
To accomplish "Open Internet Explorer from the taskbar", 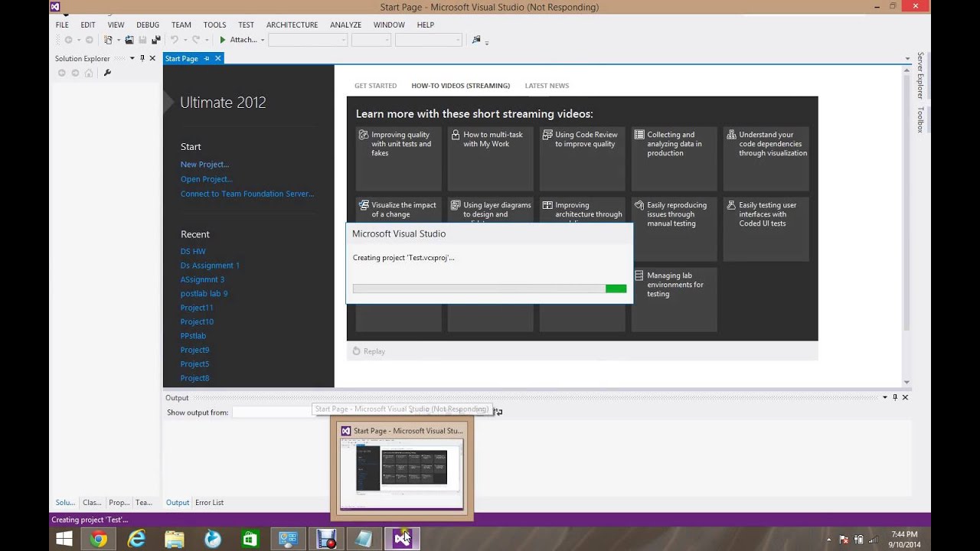I will [136, 539].
